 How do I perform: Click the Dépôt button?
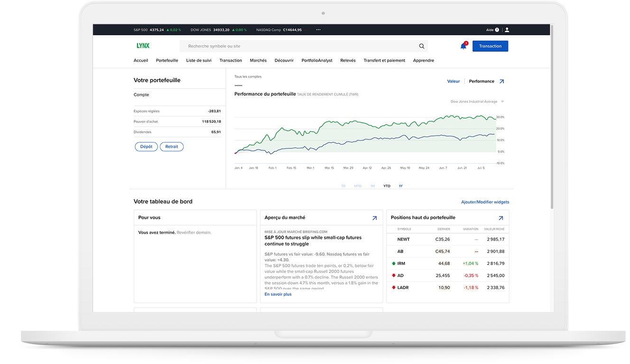pyautogui.click(x=146, y=147)
